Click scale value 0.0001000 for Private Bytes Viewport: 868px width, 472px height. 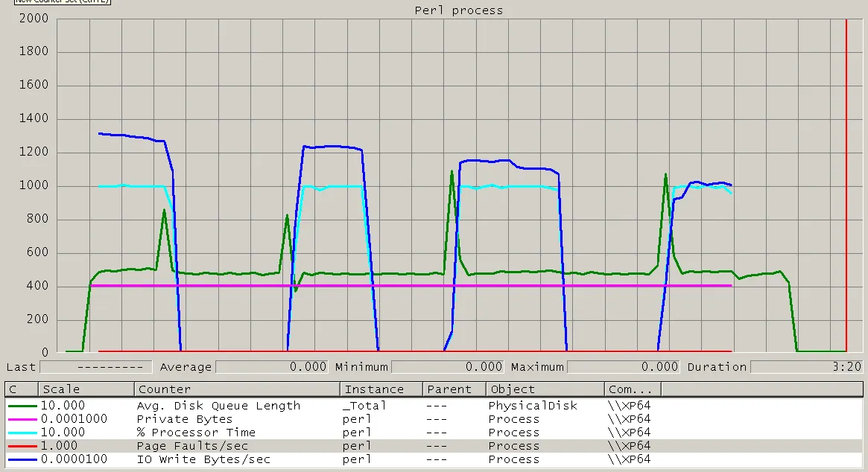tap(75, 419)
